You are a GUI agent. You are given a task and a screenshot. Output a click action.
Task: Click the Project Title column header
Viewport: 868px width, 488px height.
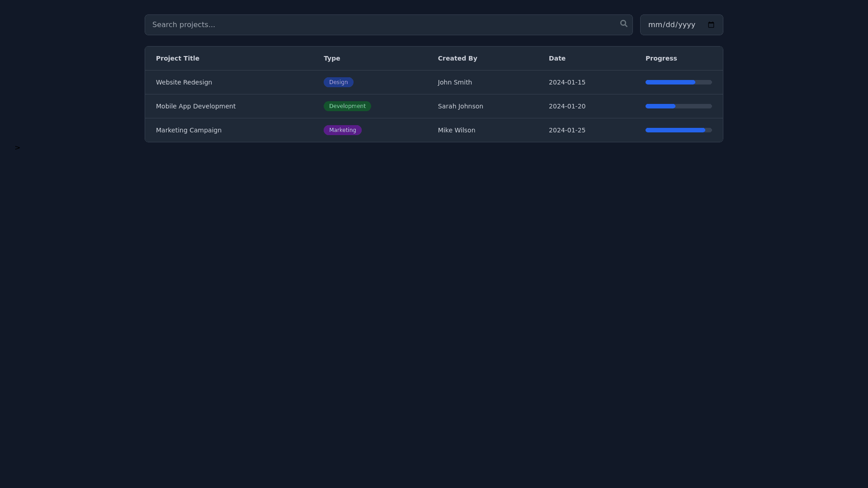tap(178, 58)
